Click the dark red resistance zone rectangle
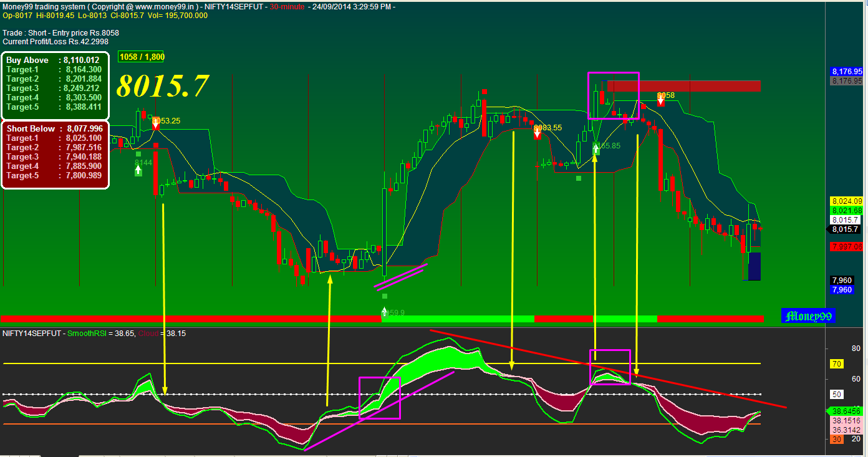 [683, 86]
